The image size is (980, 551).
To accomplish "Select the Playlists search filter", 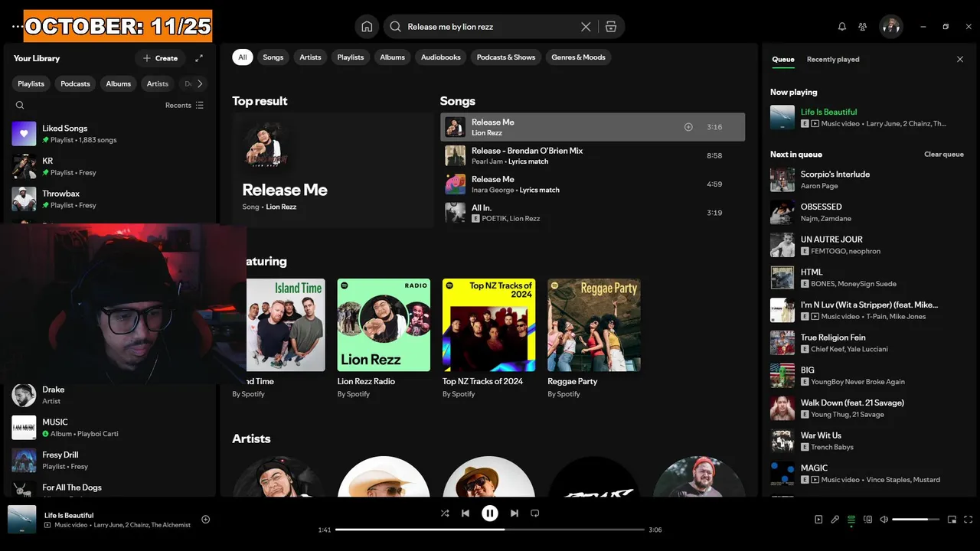I will coord(351,57).
